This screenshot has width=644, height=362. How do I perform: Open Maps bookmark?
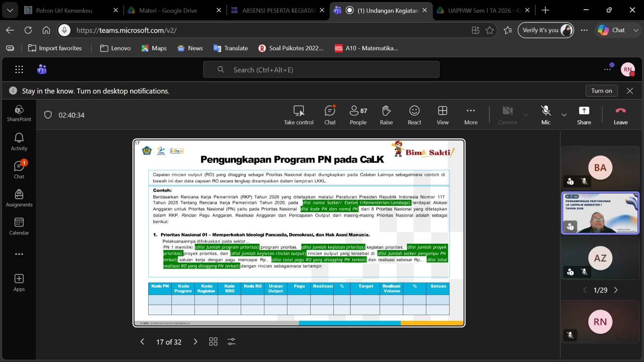point(154,48)
